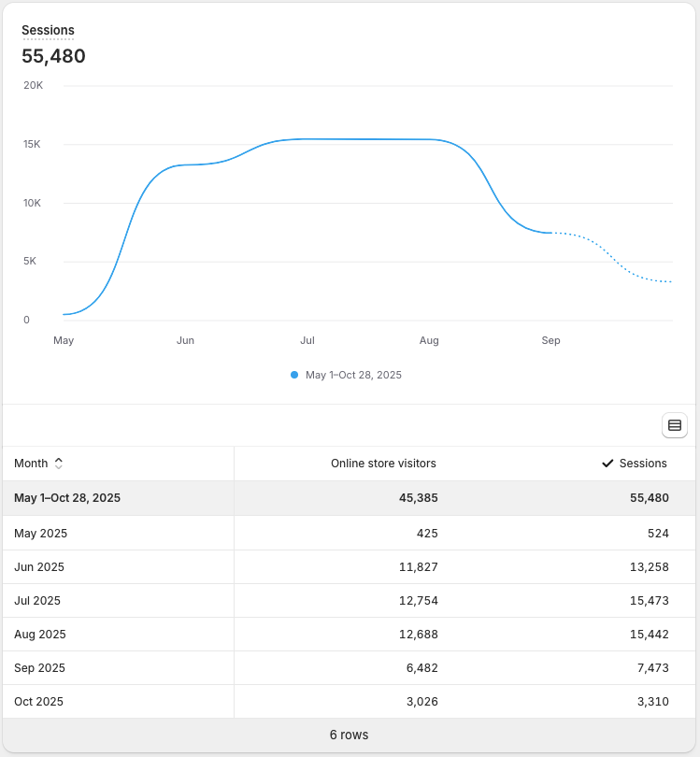
Task: Select the Jun 2025 row label
Action: [39, 567]
